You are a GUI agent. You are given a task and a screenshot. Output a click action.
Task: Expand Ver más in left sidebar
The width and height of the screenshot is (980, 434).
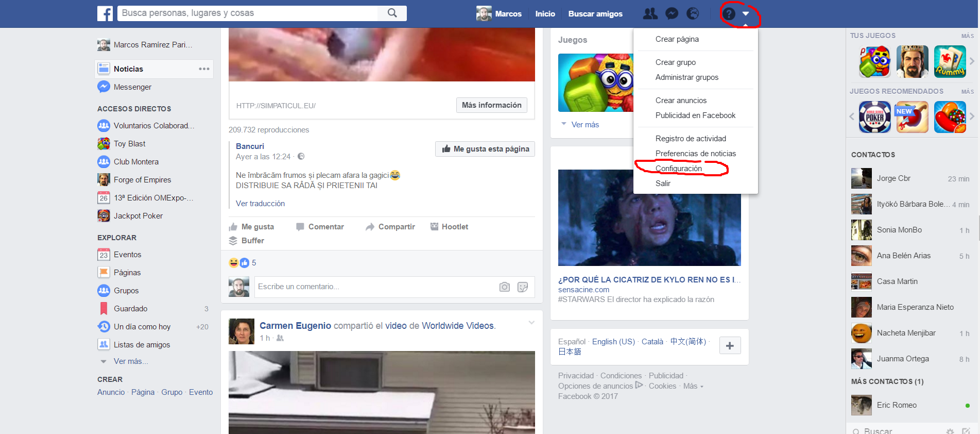click(x=130, y=361)
